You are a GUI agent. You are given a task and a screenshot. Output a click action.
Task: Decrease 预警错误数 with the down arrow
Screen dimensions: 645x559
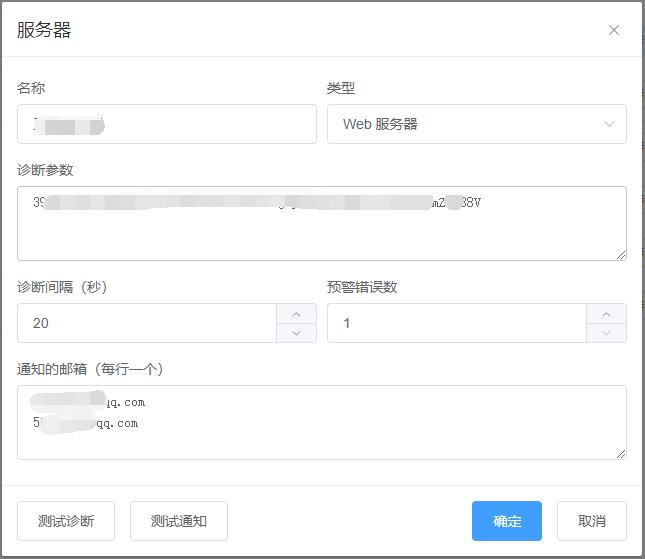[x=606, y=333]
